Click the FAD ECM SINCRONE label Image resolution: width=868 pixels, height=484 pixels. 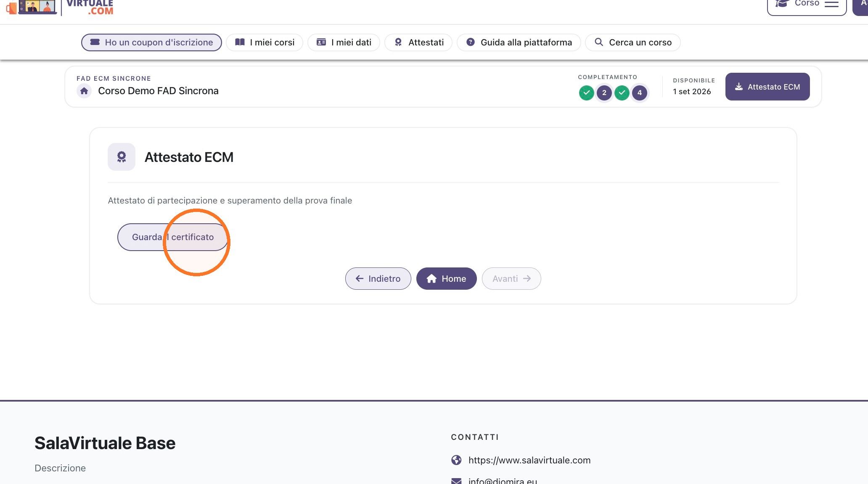114,79
